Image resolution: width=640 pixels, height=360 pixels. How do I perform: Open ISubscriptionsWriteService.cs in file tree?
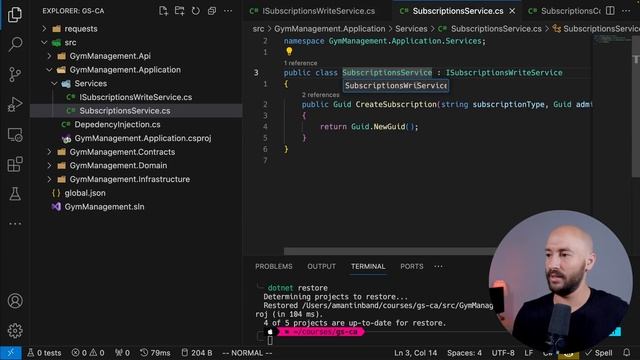136,97
